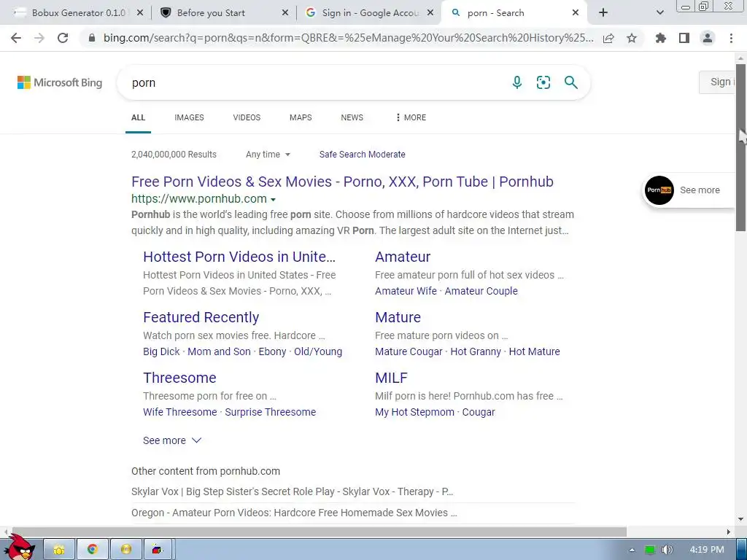Click the horizontal scrollbar at page bottom
Image resolution: width=747 pixels, height=560 pixels.
click(x=318, y=532)
